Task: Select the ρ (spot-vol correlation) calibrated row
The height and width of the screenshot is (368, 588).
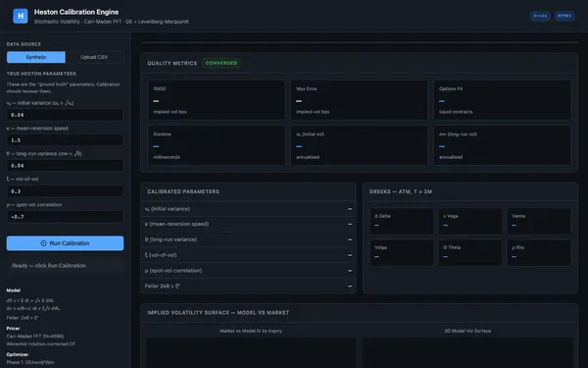Action: point(248,271)
